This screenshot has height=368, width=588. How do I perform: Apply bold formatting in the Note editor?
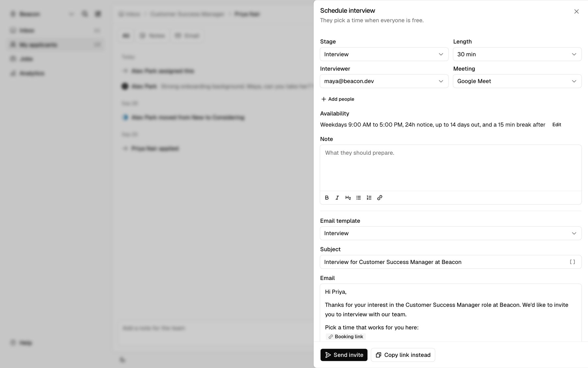point(327,198)
